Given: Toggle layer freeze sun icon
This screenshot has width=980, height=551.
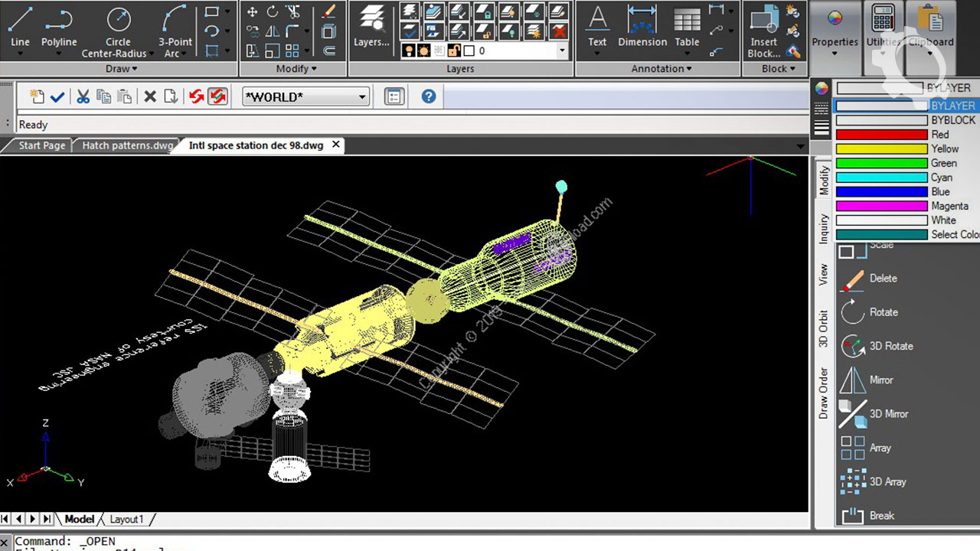Looking at the screenshot, I should (x=424, y=51).
